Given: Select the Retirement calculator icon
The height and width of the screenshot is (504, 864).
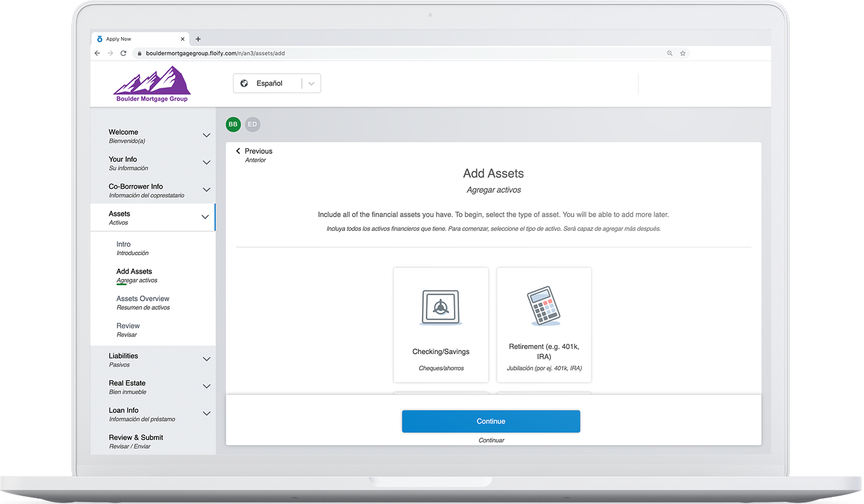Looking at the screenshot, I should coord(543,306).
